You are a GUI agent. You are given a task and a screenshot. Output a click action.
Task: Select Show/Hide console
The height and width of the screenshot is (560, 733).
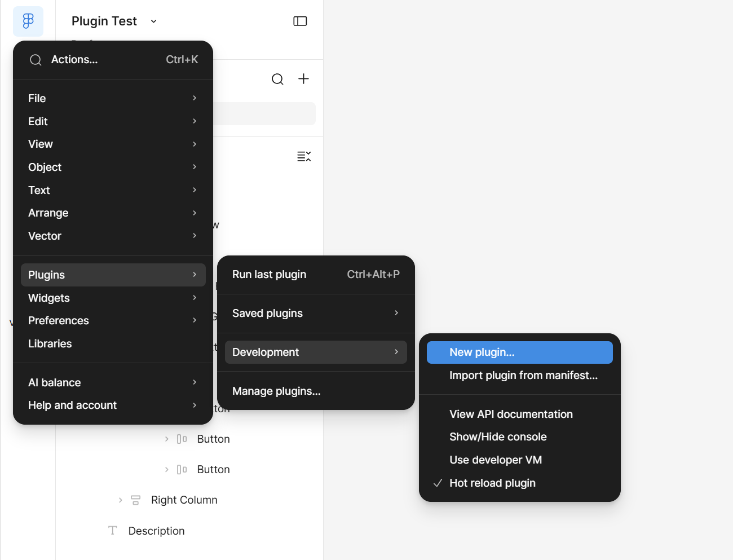tap(520, 437)
